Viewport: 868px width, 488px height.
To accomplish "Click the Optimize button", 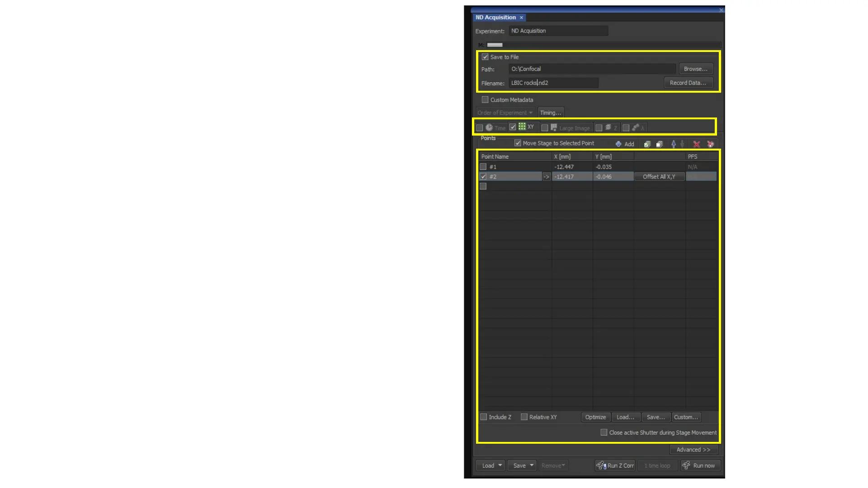I will (x=595, y=417).
